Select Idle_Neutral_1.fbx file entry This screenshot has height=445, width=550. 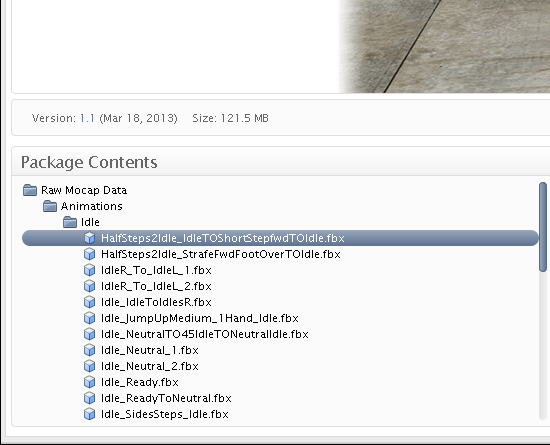150,350
